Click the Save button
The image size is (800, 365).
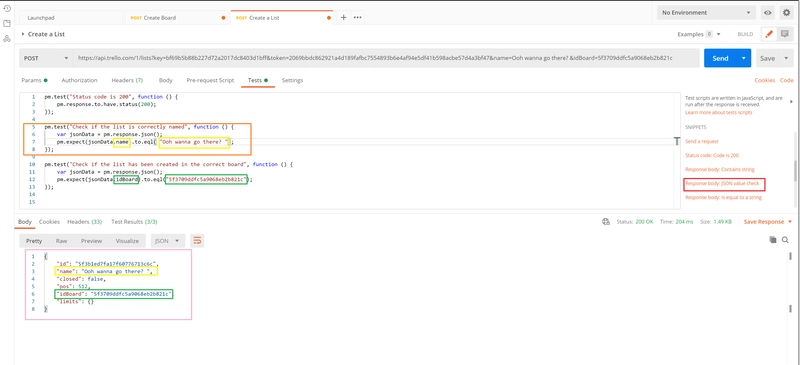[767, 58]
